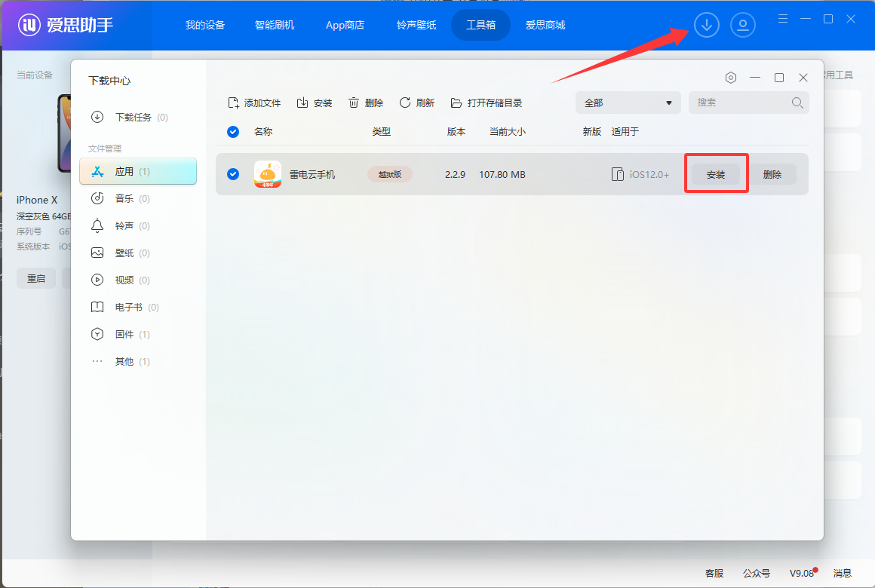This screenshot has width=875, height=588.
Task: Open download center via top download arrow icon
Action: point(706,25)
